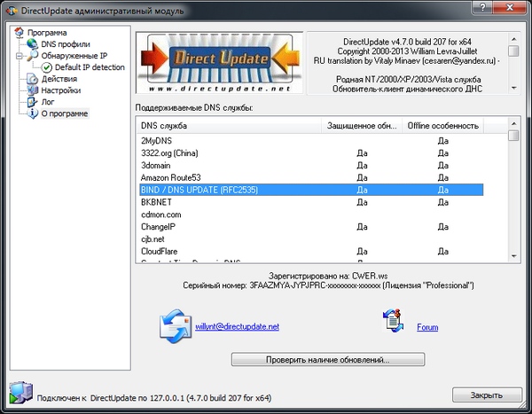Open the willynt@directupdate.net email link
532x414 pixels.
[237, 326]
